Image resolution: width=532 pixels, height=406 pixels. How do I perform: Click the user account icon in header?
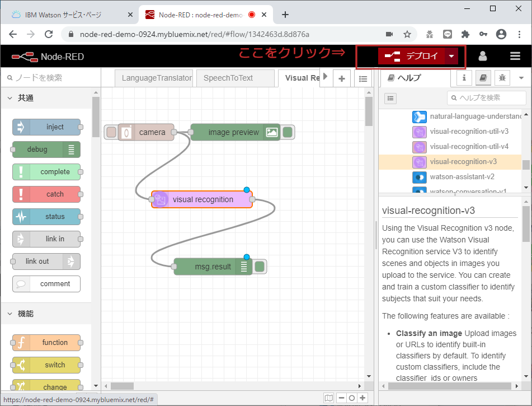coord(483,55)
